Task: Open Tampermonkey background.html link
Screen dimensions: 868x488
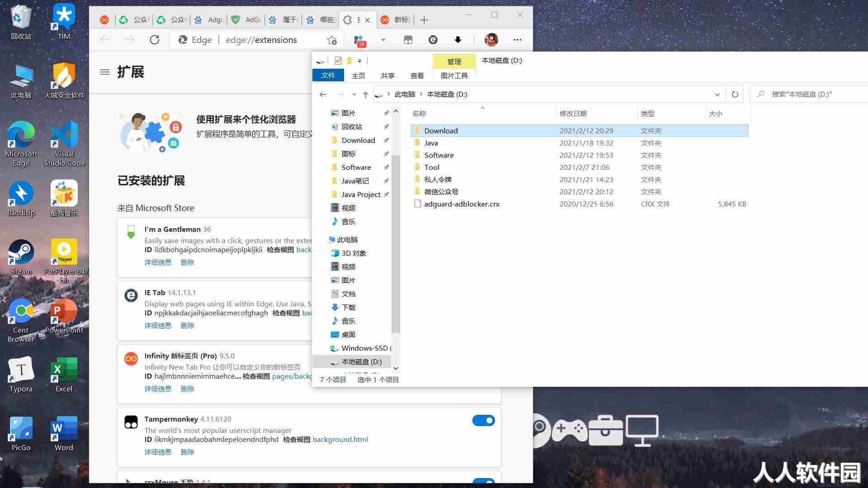Action: (x=340, y=439)
